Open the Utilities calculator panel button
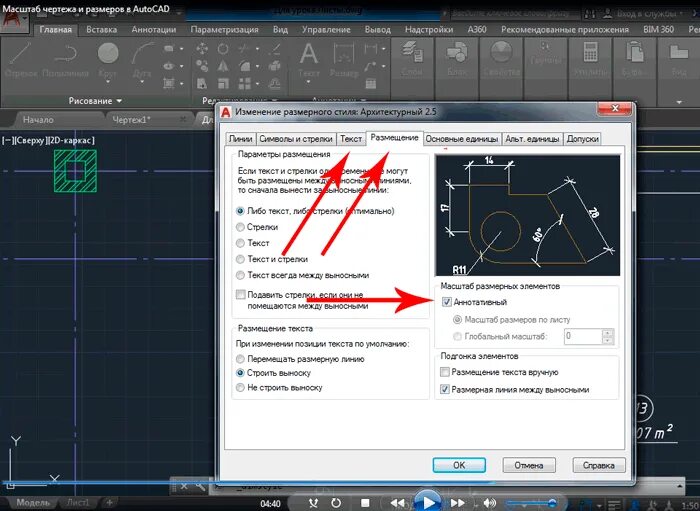 [x=590, y=58]
